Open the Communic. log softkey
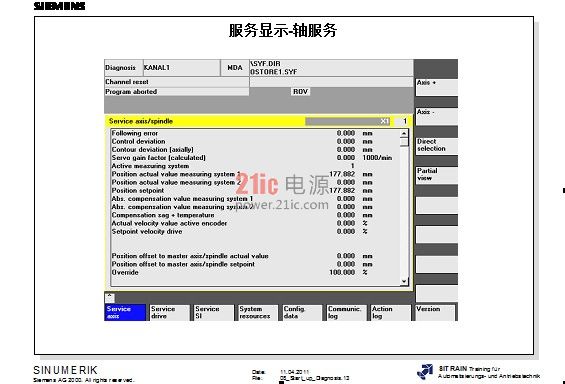This screenshot has height=384, width=565. click(x=346, y=312)
